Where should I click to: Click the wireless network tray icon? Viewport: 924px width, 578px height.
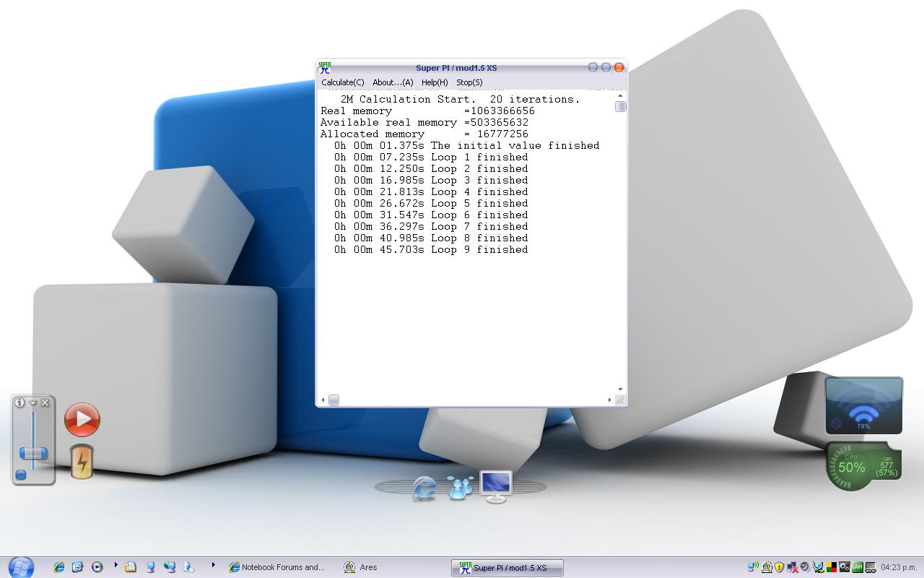tap(753, 567)
